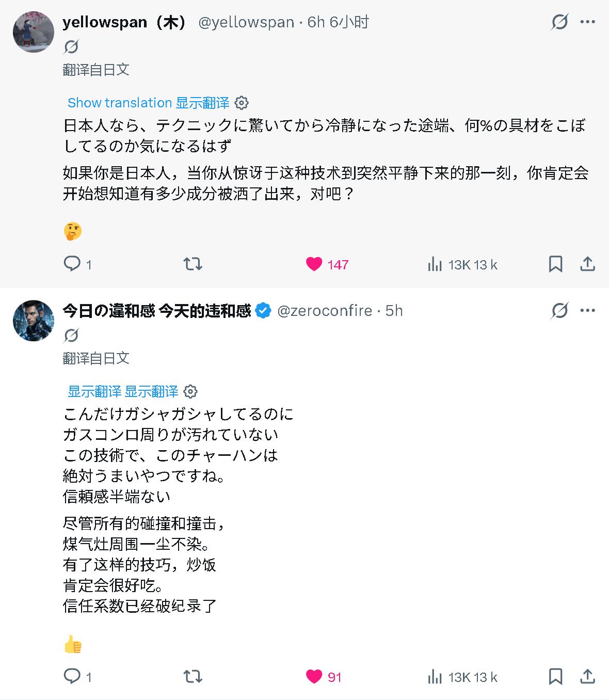Unlike yellowspan's post with 147 likes

pos(314,264)
